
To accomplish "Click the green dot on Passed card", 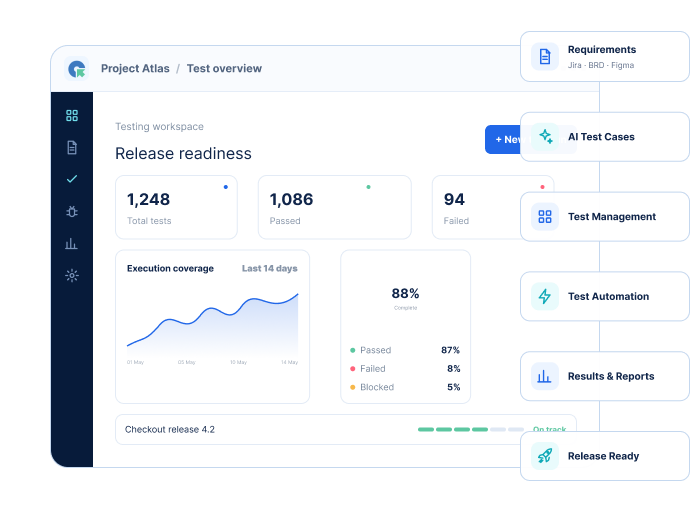I will pos(368,187).
